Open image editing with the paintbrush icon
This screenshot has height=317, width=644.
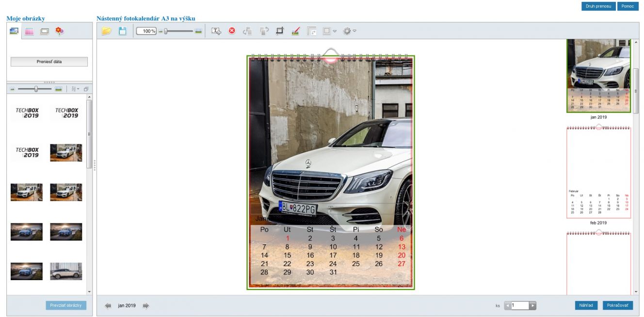[296, 31]
